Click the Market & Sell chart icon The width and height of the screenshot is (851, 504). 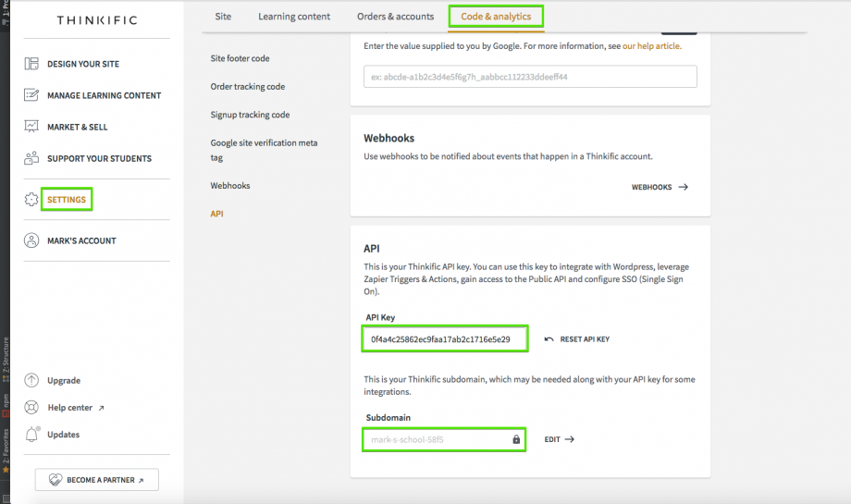[x=31, y=127]
